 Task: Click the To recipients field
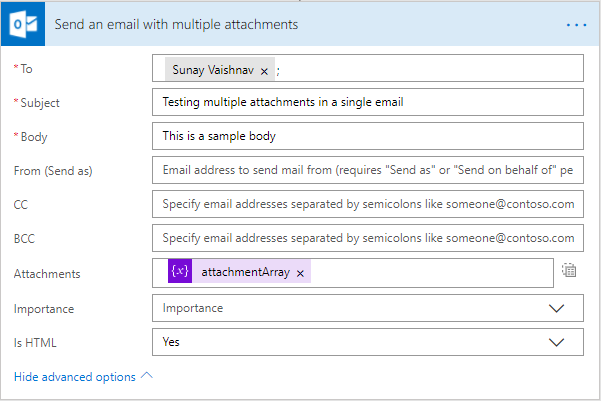430,68
